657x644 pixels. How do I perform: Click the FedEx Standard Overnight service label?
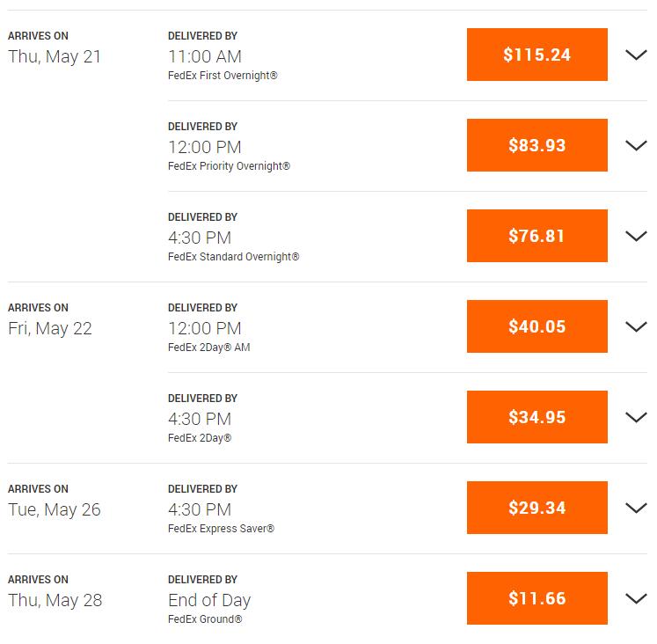pos(233,256)
